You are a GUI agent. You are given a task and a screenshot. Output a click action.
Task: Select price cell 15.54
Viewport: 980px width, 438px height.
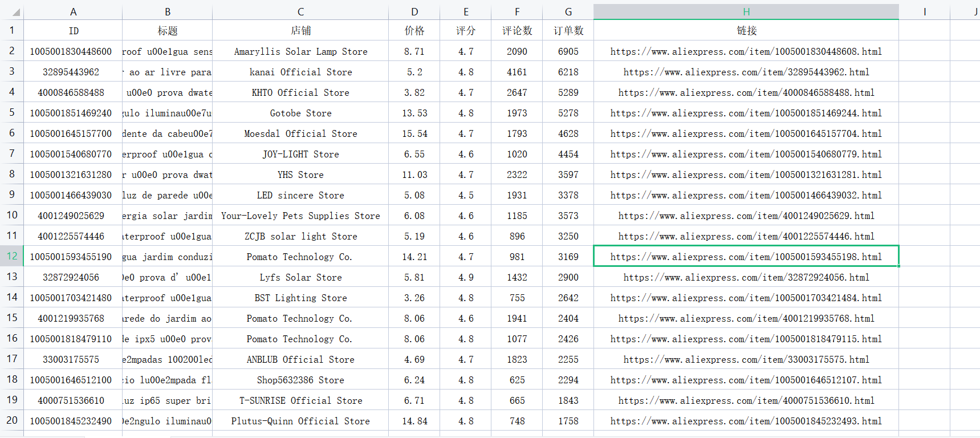click(x=414, y=133)
